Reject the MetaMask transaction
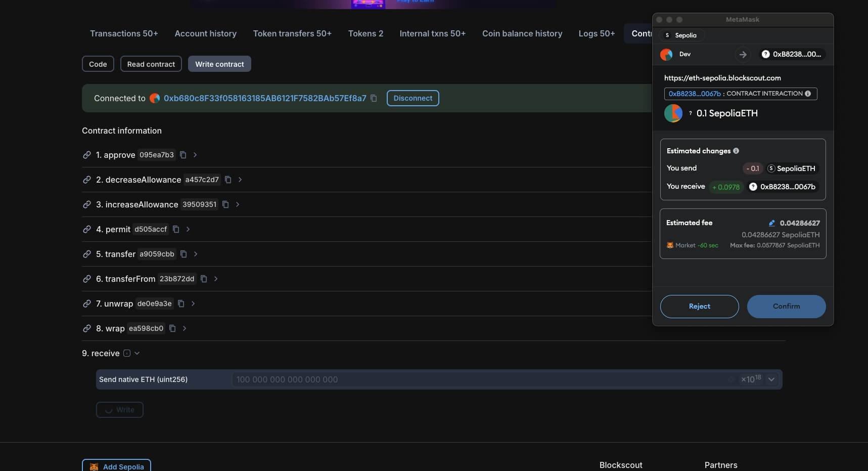868x471 pixels. tap(699, 307)
